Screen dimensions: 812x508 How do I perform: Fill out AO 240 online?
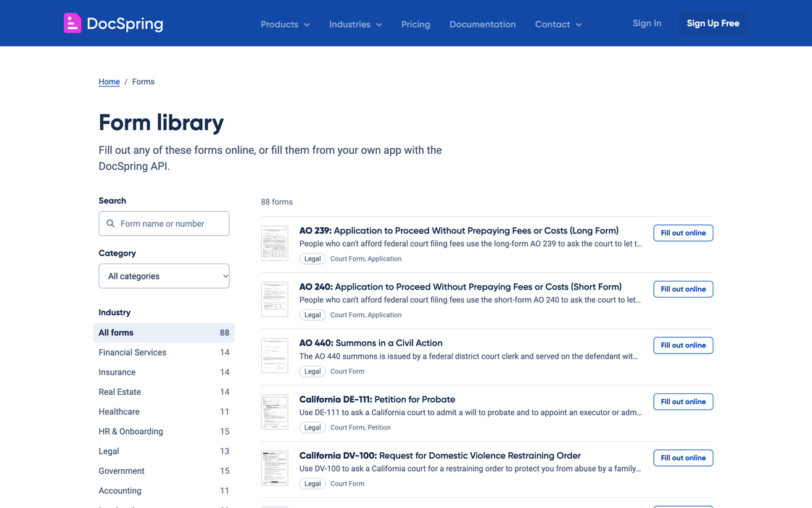[683, 290]
